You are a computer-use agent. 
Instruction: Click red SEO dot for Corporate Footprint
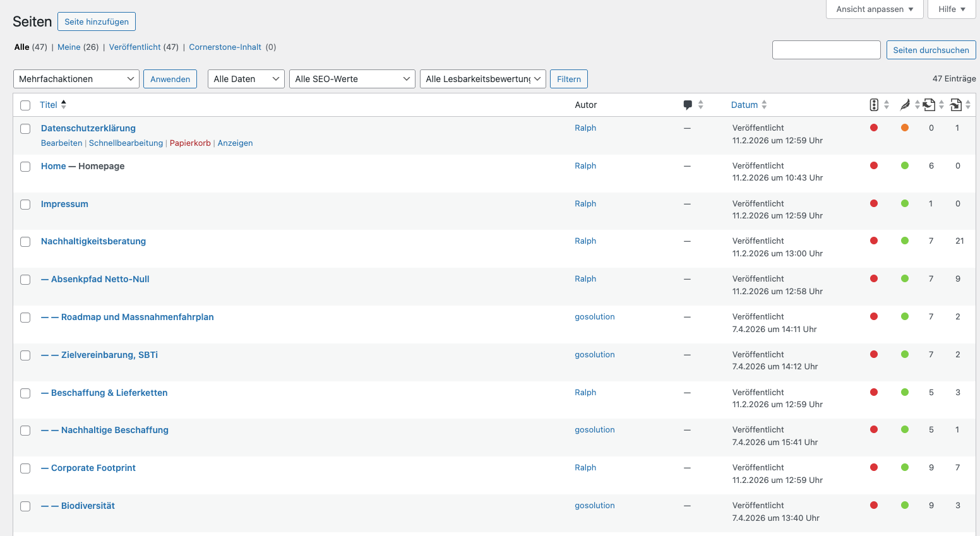click(874, 467)
